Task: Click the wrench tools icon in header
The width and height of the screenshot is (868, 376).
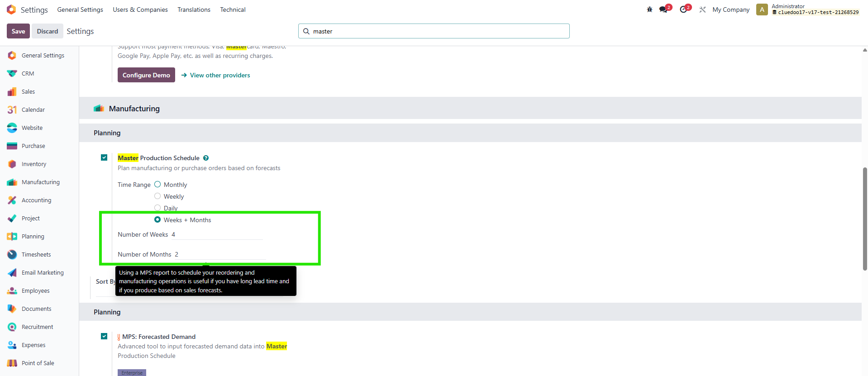Action: coord(702,10)
